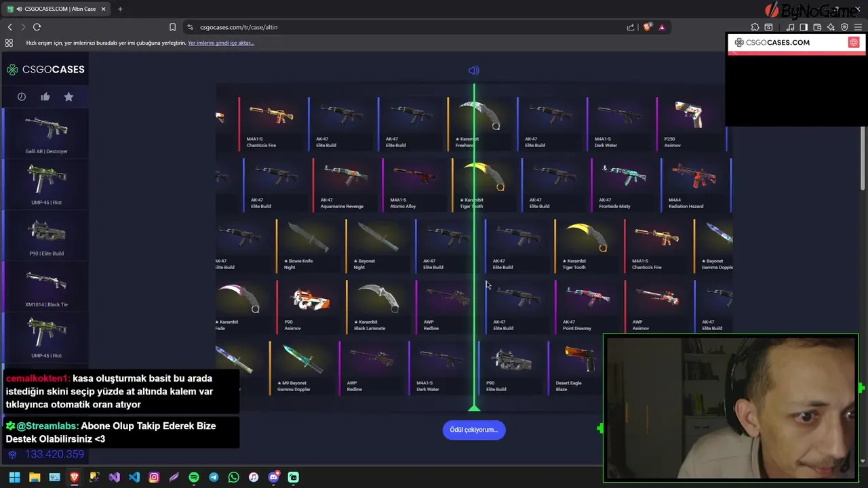The width and height of the screenshot is (868, 488).
Task: Click the AK-47 Aquamarine Revenge item
Action: [347, 185]
